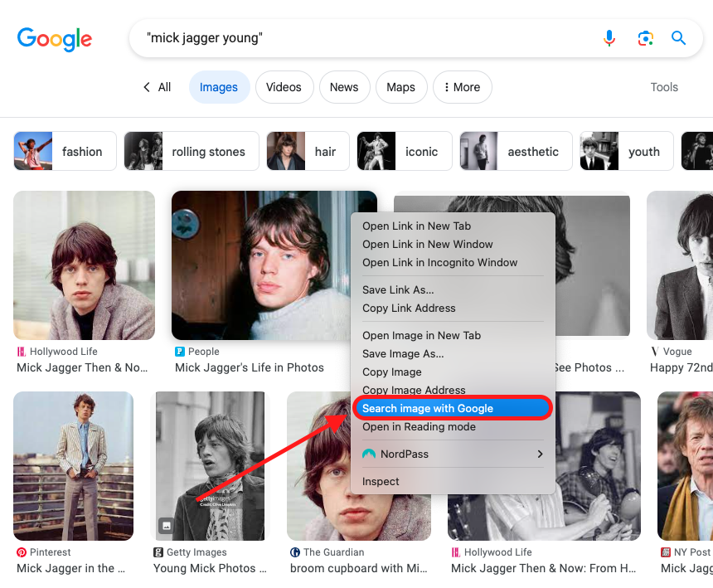Start voice search with the microphone icon
The height and width of the screenshot is (588, 713).
tap(609, 38)
